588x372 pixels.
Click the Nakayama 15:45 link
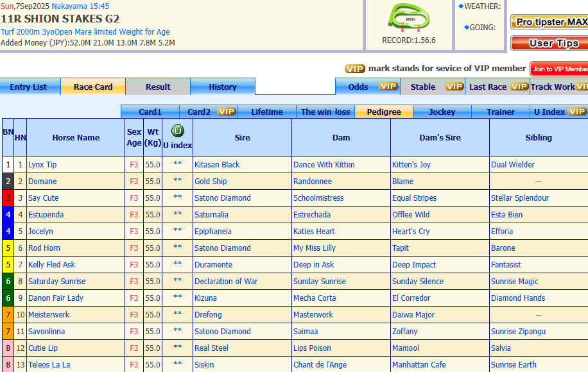tap(80, 6)
